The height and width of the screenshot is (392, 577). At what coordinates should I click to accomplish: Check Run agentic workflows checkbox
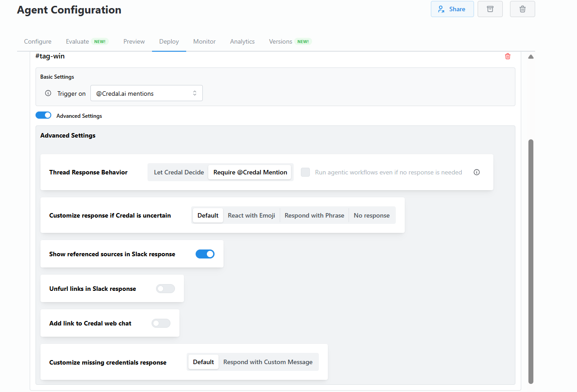pyautogui.click(x=305, y=172)
